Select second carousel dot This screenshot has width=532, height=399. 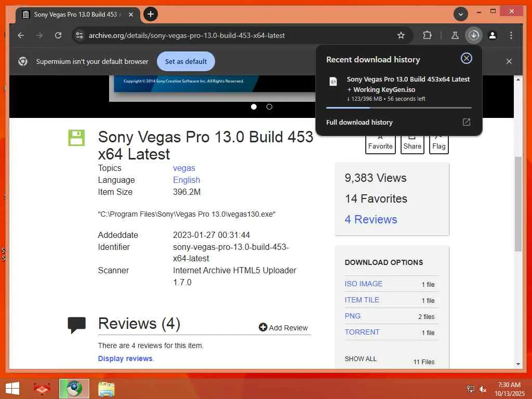point(270,107)
